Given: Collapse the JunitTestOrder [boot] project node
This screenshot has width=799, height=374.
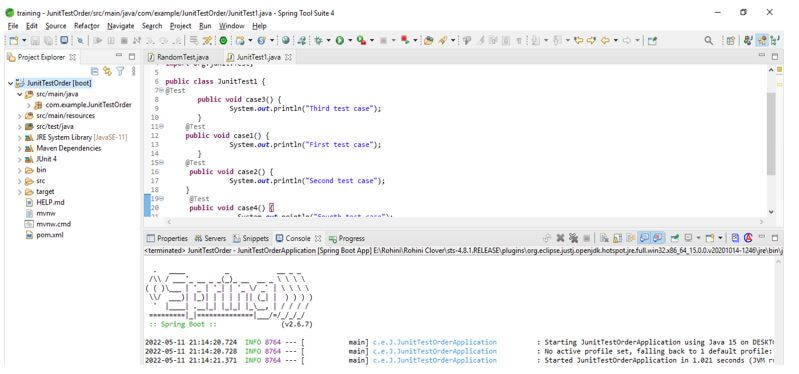Looking at the screenshot, I should [10, 83].
